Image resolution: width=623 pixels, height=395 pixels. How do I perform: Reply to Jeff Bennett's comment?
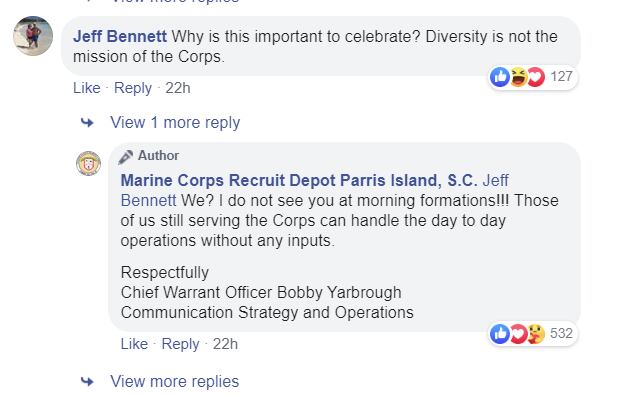[133, 88]
